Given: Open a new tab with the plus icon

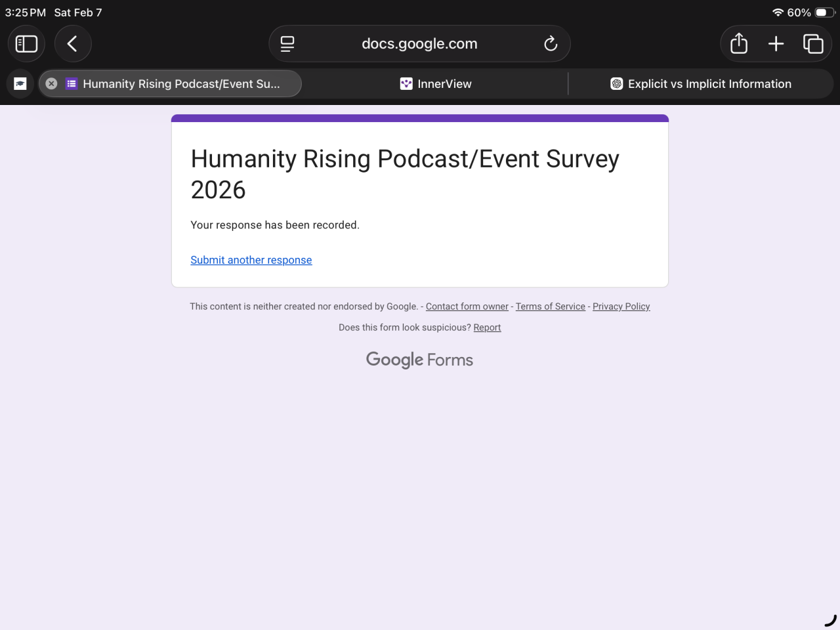Looking at the screenshot, I should 776,44.
